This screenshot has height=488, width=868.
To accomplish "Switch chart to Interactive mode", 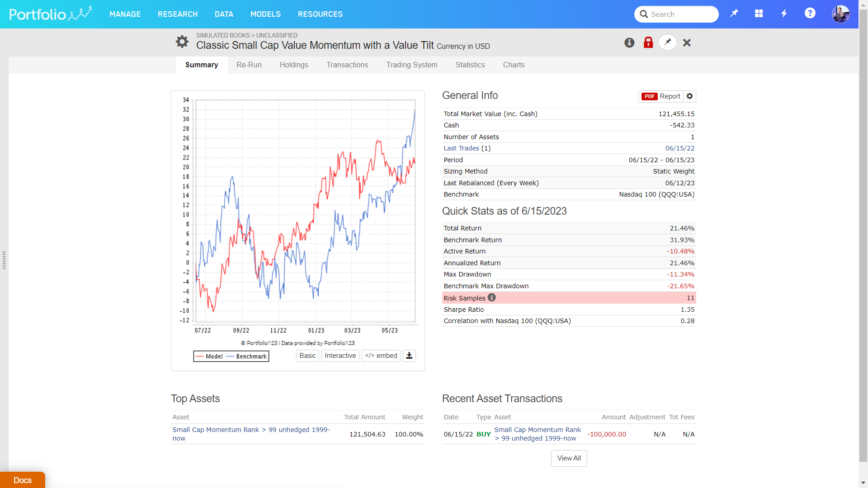I will click(340, 356).
